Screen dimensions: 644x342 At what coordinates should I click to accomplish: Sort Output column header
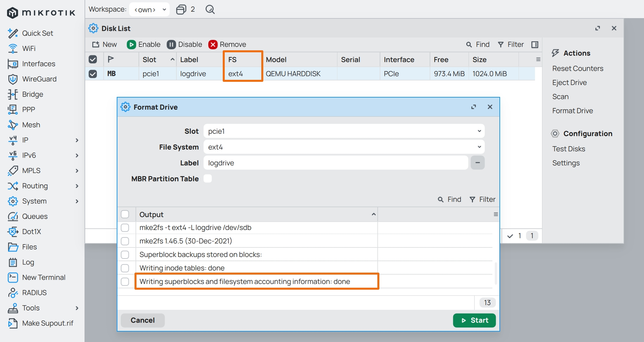[x=257, y=214]
